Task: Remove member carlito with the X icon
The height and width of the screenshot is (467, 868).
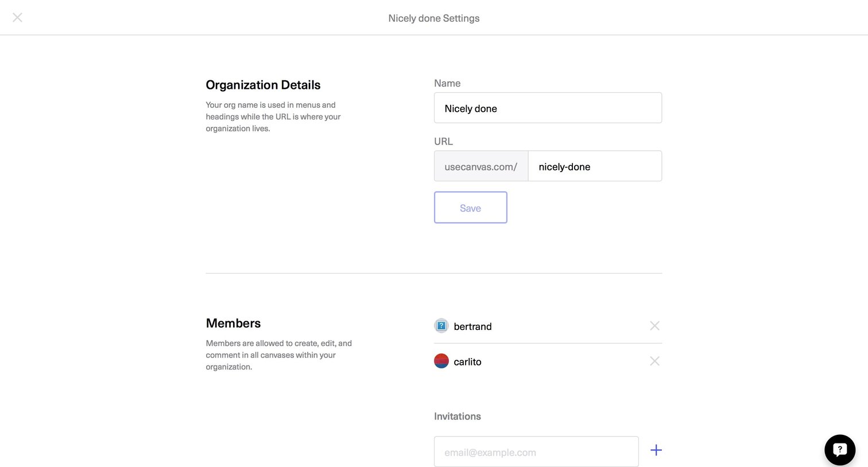Action: [x=654, y=361]
